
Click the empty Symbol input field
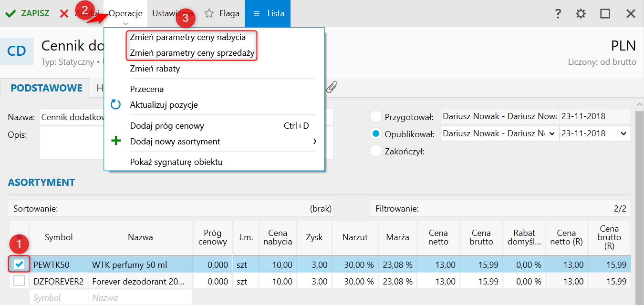coord(59,298)
